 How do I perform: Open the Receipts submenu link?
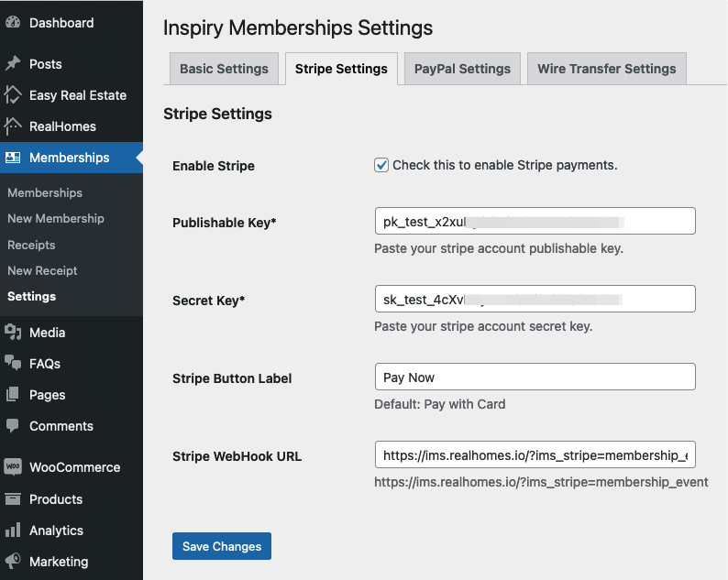tap(31, 245)
